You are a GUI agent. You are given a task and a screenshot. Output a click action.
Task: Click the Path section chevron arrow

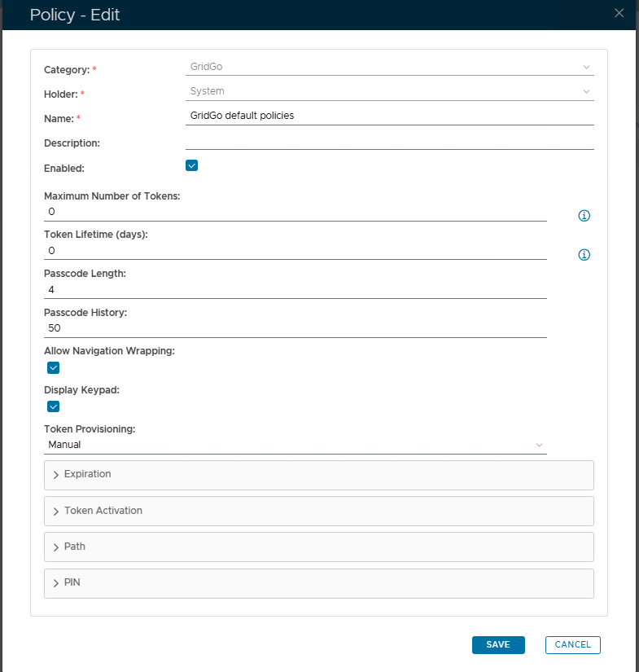tap(56, 547)
